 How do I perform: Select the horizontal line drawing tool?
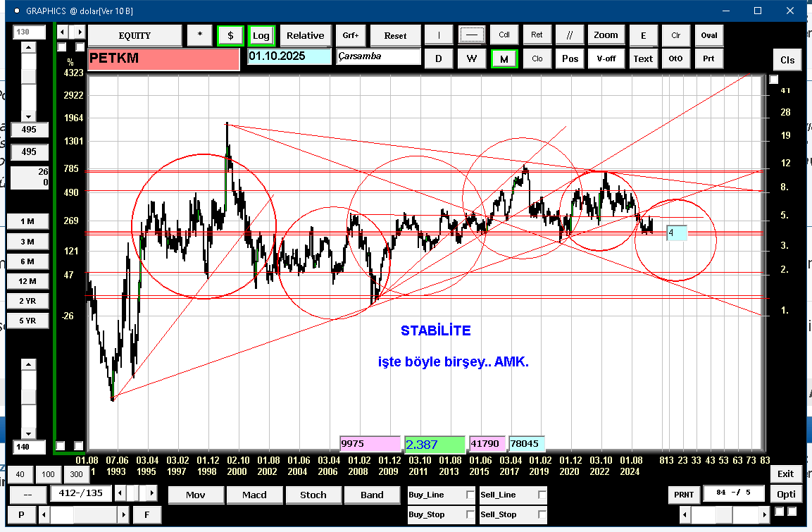pyautogui.click(x=471, y=35)
